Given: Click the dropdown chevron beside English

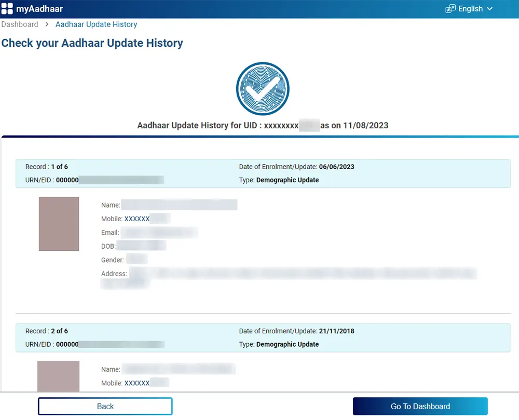Looking at the screenshot, I should tap(489, 9).
